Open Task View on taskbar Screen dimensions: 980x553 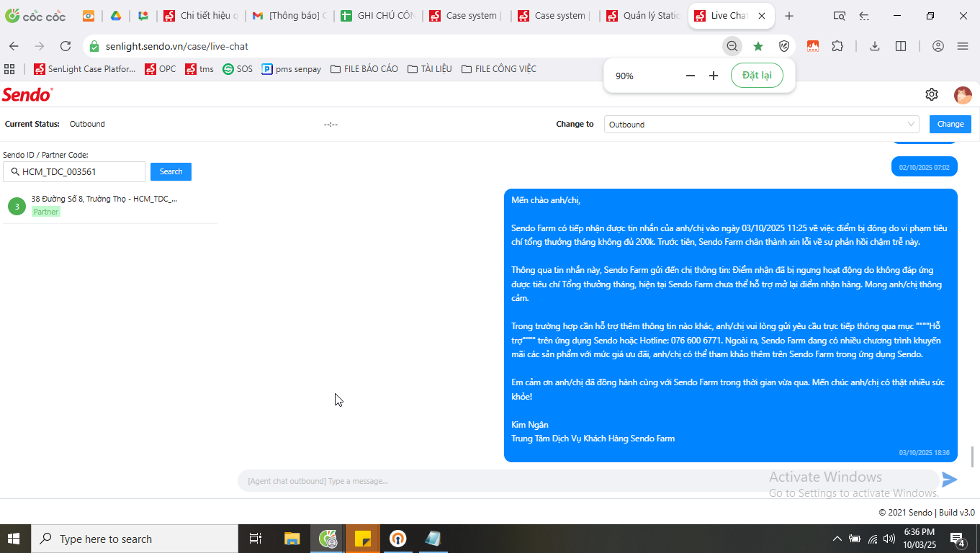click(x=255, y=539)
